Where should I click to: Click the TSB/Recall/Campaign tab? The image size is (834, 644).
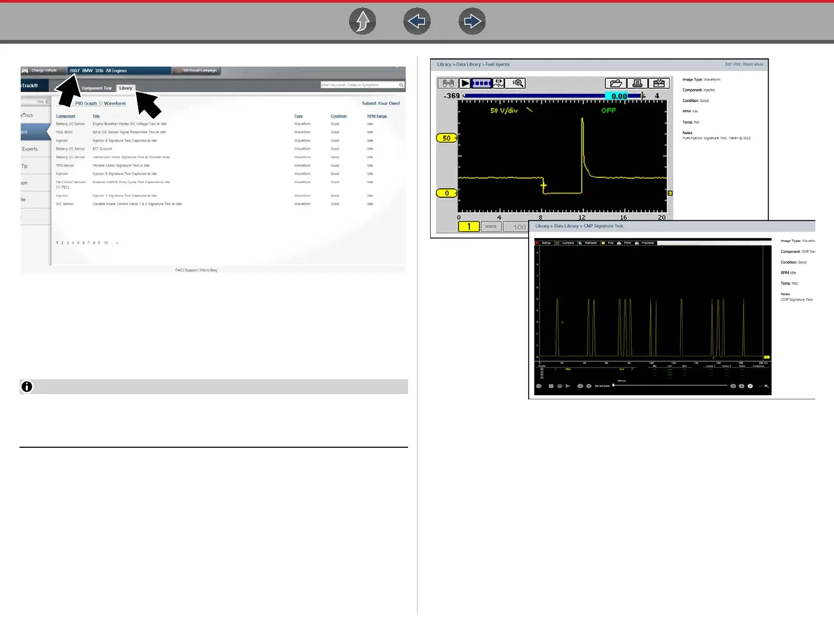click(196, 70)
